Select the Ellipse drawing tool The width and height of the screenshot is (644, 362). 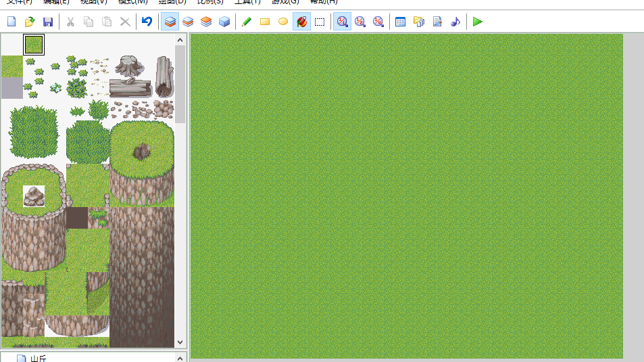283,22
